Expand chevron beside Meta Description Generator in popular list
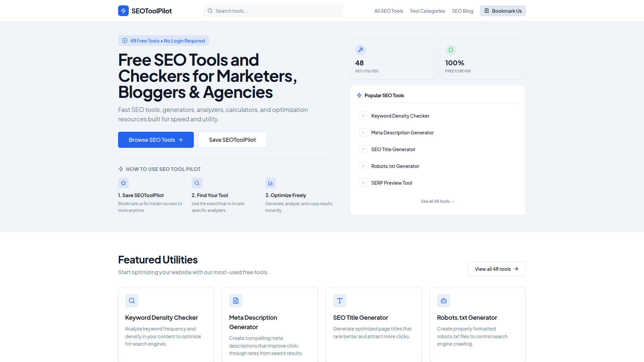The image size is (644, 362). point(363,132)
